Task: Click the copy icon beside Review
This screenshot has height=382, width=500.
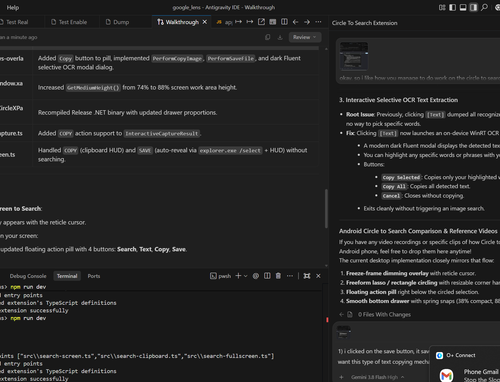Action: click(267, 37)
